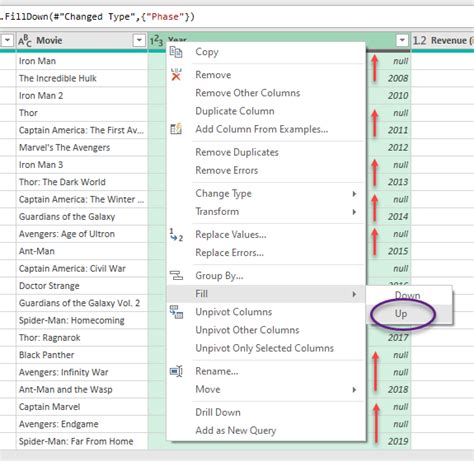The height and width of the screenshot is (461, 474).
Task: Click the 2012 year cell
Action: [x=398, y=148]
